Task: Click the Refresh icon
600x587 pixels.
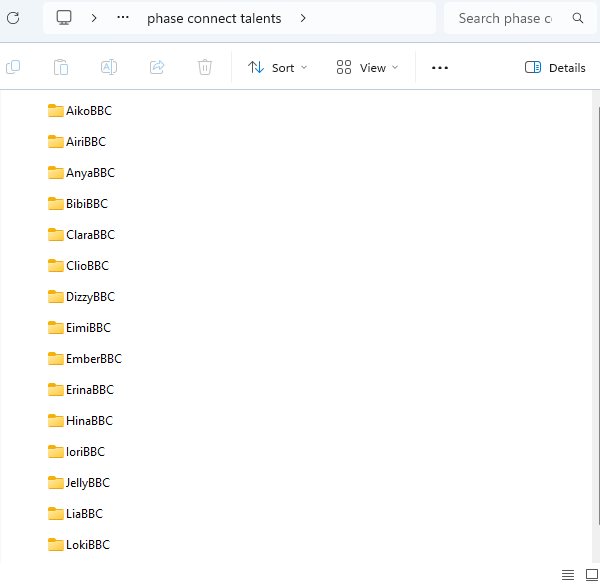Action: pos(13,18)
